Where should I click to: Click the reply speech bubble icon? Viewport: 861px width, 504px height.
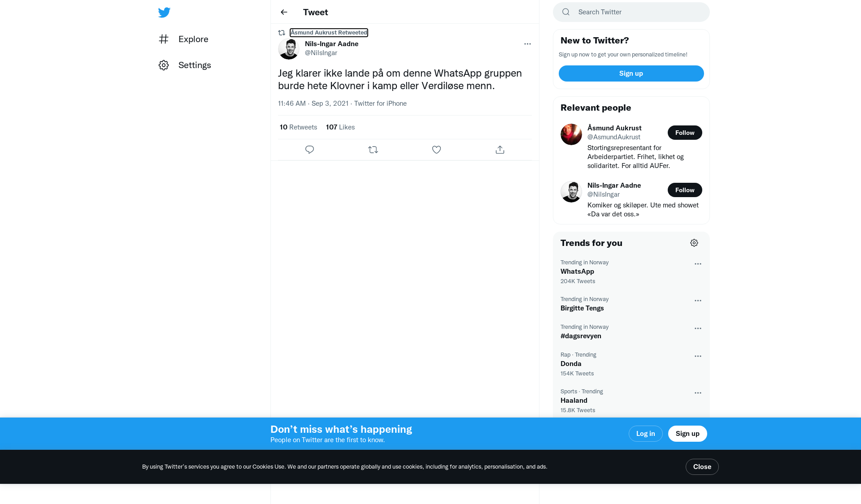click(309, 150)
